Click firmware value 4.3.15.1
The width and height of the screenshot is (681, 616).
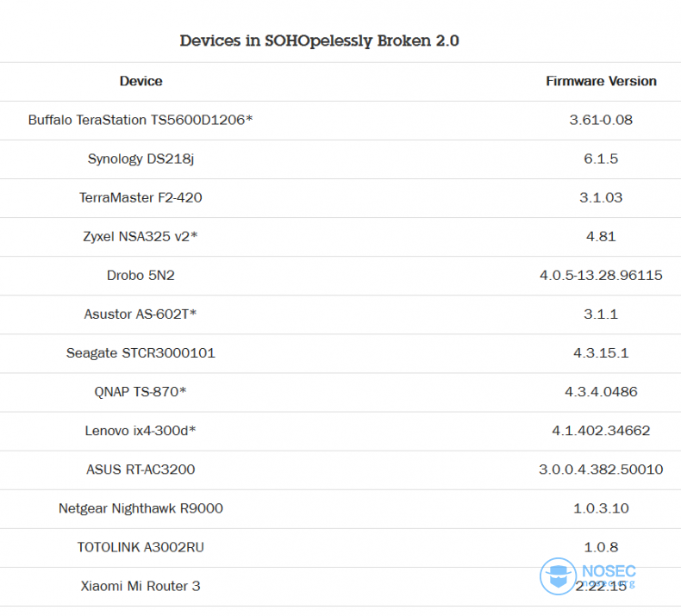pos(601,353)
